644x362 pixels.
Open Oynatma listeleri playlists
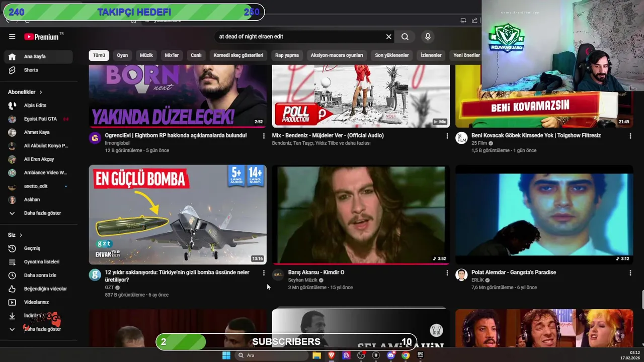[x=38, y=262]
